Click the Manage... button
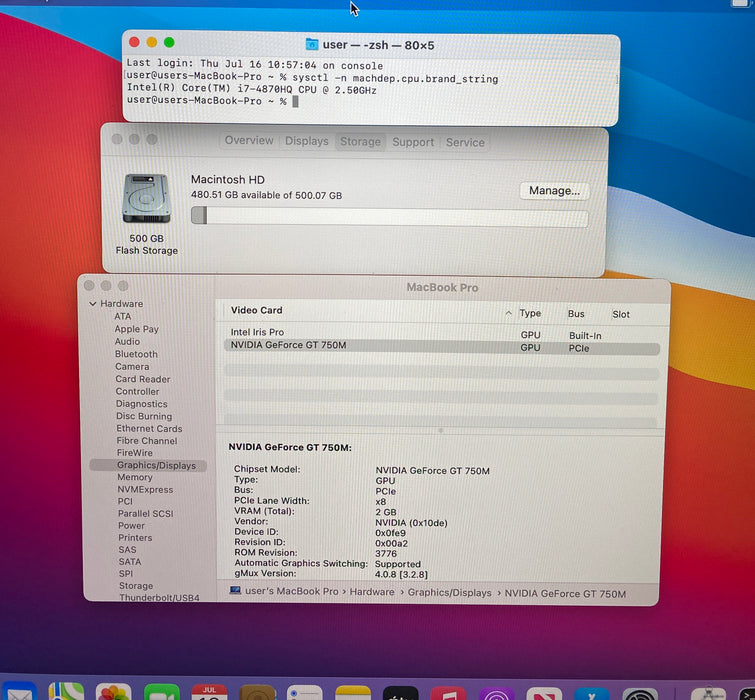The width and height of the screenshot is (755, 700). [554, 191]
